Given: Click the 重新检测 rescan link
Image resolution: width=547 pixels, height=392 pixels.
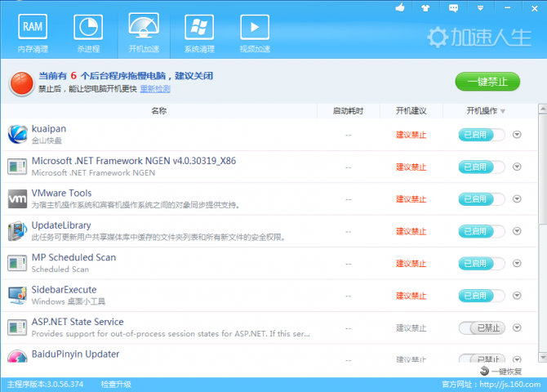Looking at the screenshot, I should point(155,89).
